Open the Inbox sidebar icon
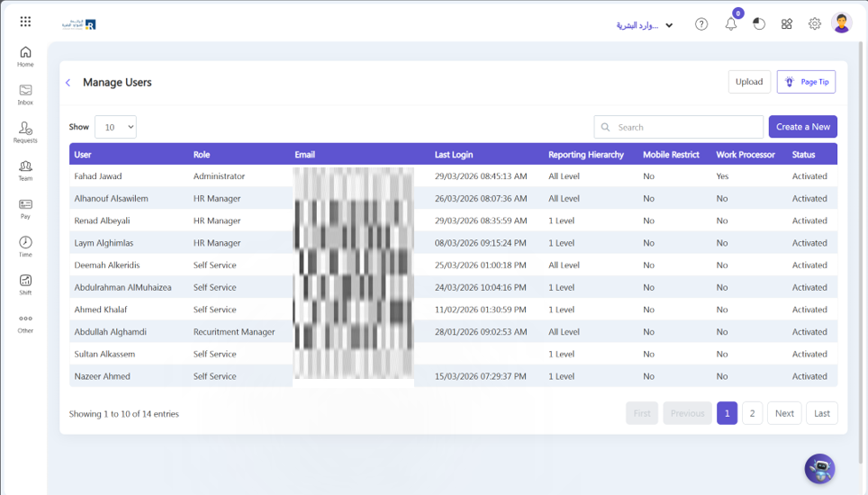The height and width of the screenshot is (495, 868). pyautogui.click(x=25, y=94)
